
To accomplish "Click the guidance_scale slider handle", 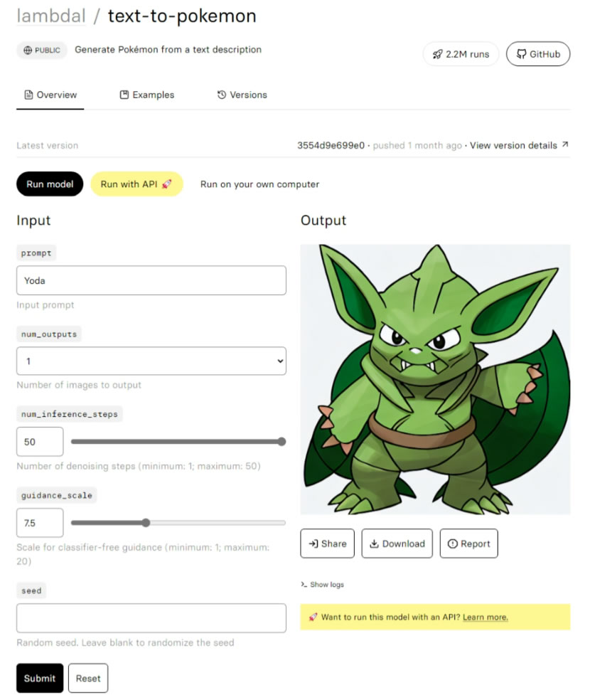I will 146,523.
